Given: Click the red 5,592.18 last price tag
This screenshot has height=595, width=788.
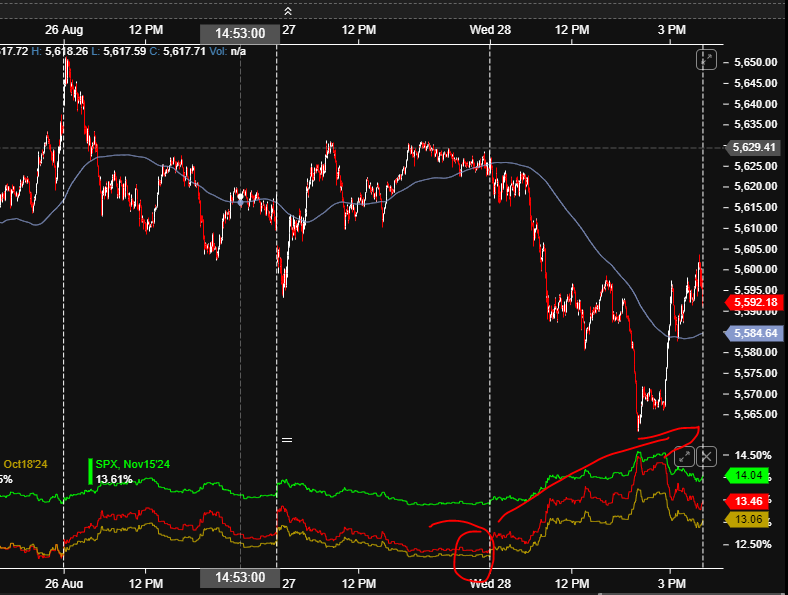Looking at the screenshot, I should pyautogui.click(x=754, y=302).
